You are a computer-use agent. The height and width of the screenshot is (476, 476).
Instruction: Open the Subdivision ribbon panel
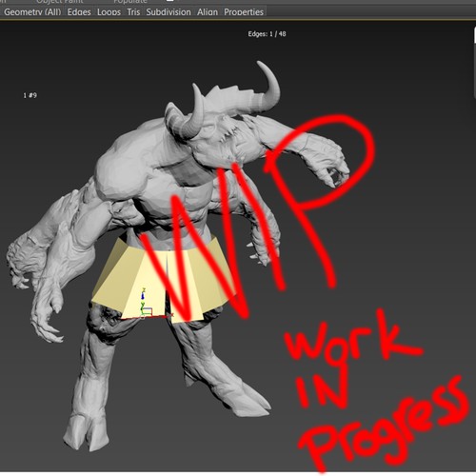[x=169, y=11]
